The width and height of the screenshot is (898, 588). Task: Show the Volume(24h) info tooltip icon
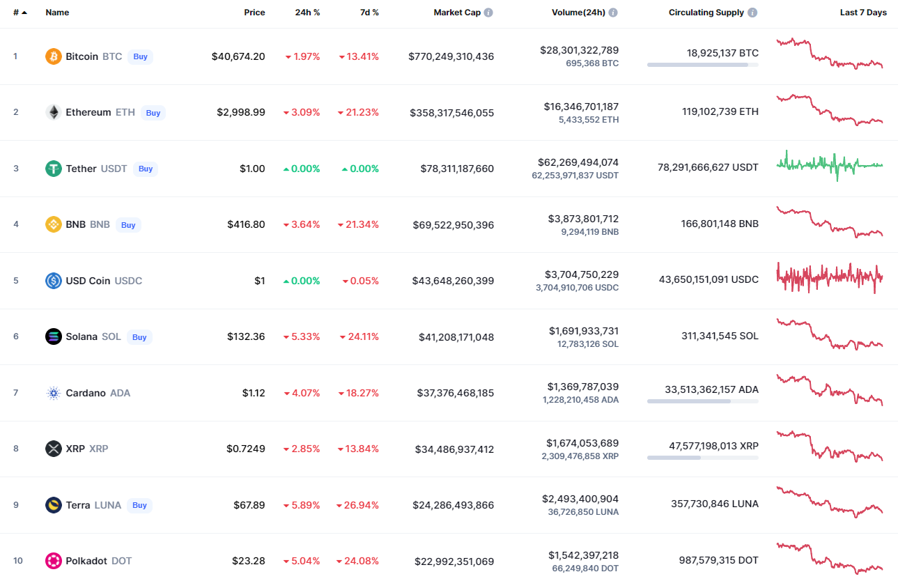(612, 13)
